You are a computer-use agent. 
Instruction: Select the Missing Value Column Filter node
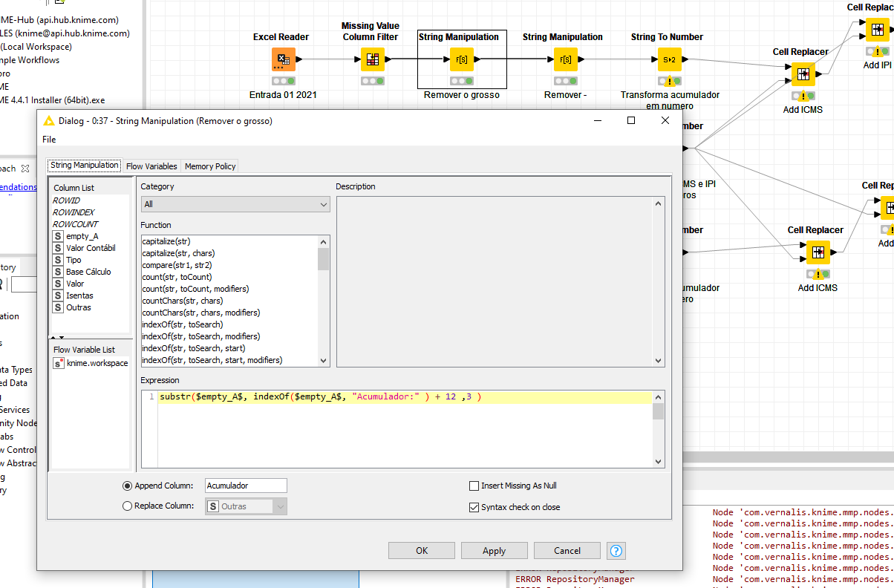(x=372, y=59)
